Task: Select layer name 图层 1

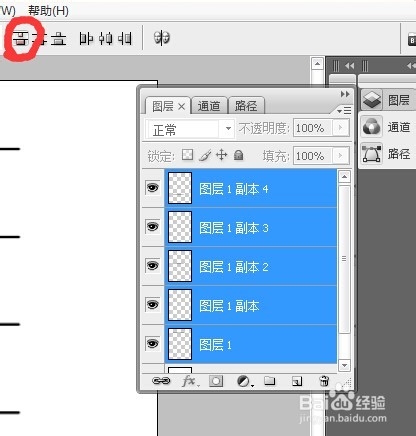Action: (x=215, y=345)
